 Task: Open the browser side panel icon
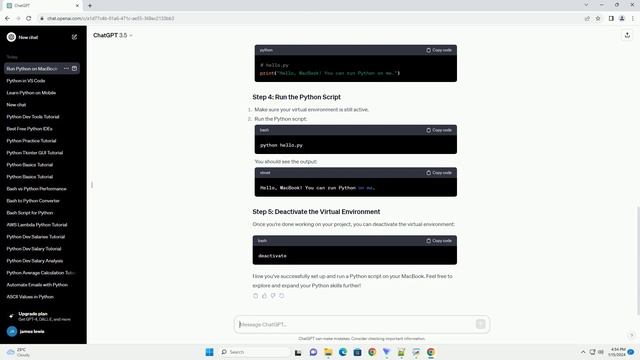coord(611,18)
